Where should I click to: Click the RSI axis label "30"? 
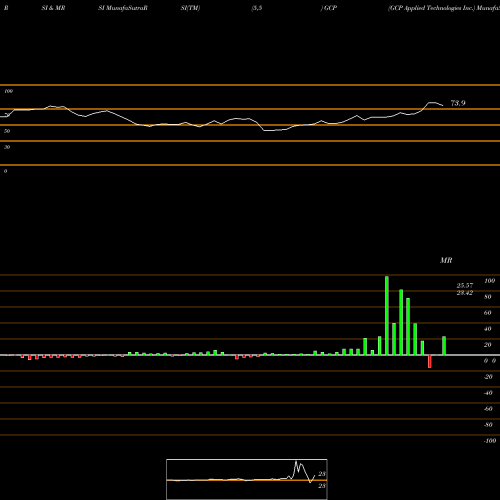[x=7, y=147]
